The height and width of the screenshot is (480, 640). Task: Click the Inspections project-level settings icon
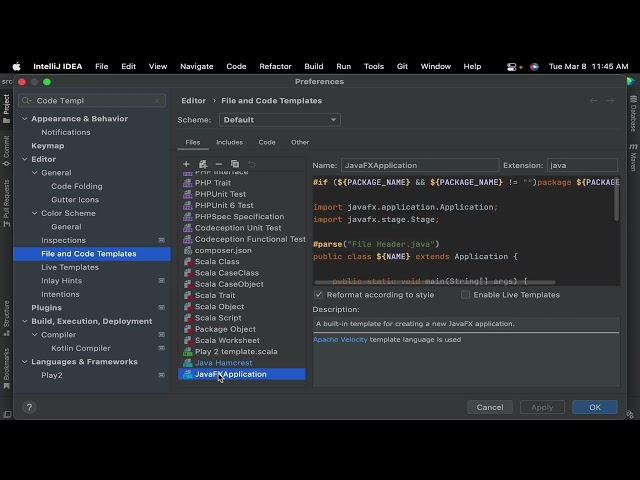162,240
